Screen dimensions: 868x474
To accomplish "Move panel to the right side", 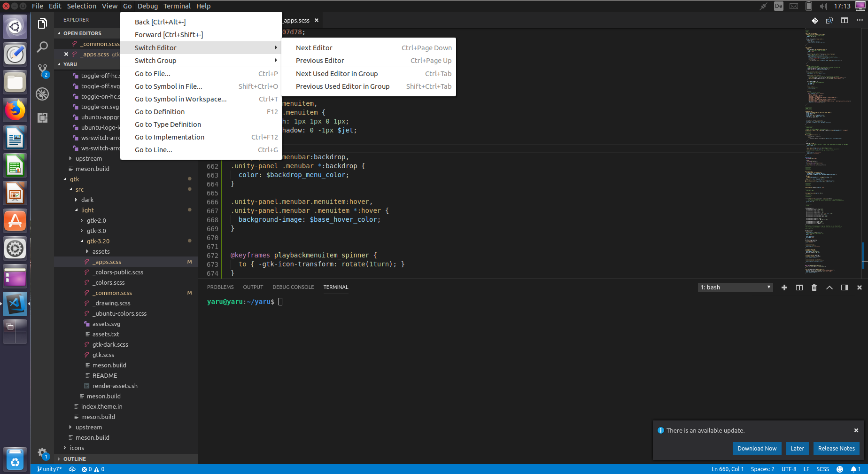I will pyautogui.click(x=845, y=288).
